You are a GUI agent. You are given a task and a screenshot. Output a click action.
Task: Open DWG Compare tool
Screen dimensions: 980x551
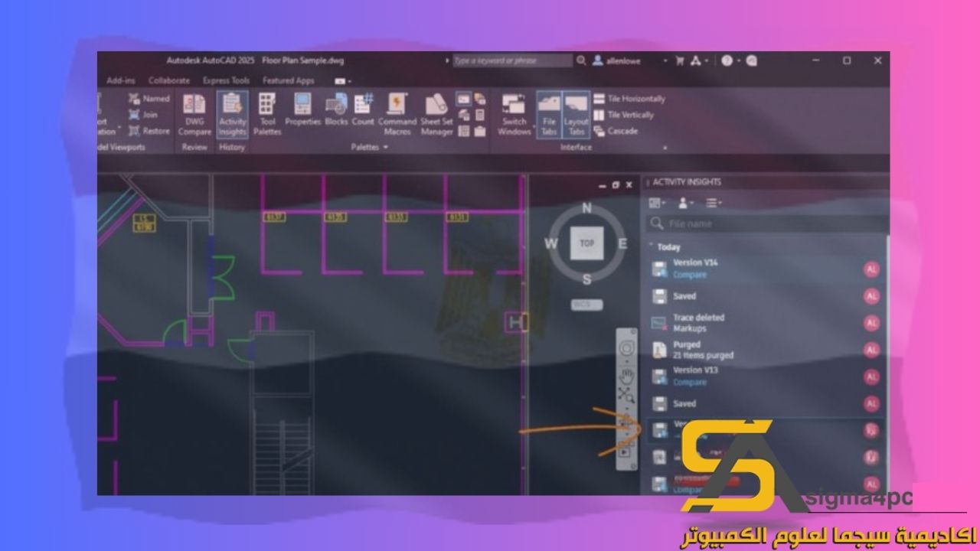[x=194, y=115]
